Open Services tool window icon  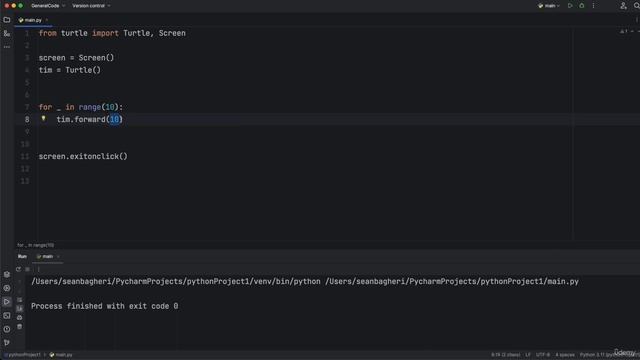click(x=7, y=288)
